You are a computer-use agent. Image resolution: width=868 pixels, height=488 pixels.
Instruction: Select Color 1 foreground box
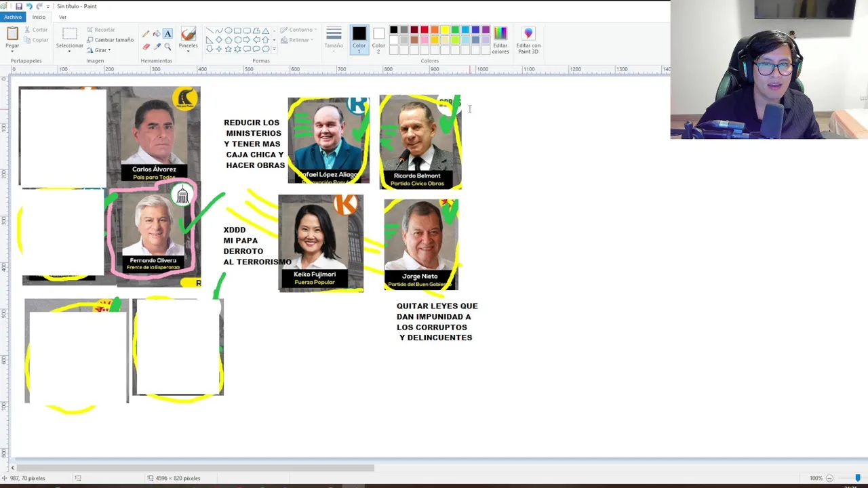coord(359,41)
